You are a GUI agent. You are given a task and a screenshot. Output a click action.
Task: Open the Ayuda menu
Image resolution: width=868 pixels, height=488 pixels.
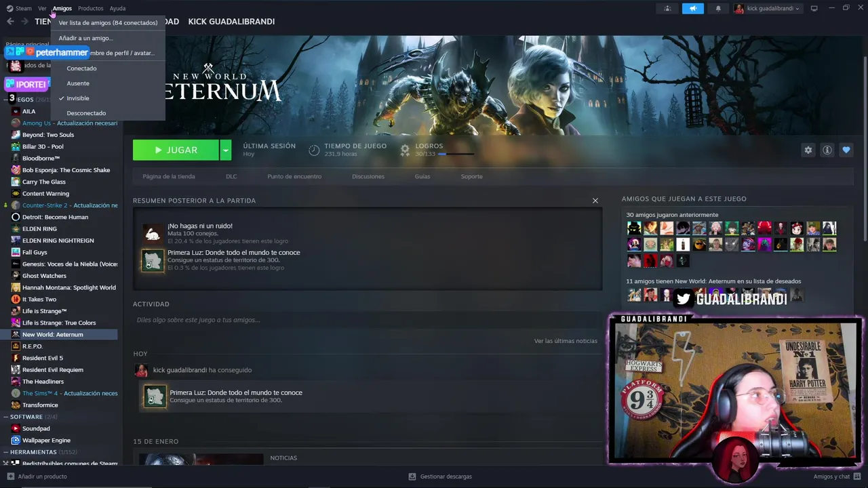[117, 8]
